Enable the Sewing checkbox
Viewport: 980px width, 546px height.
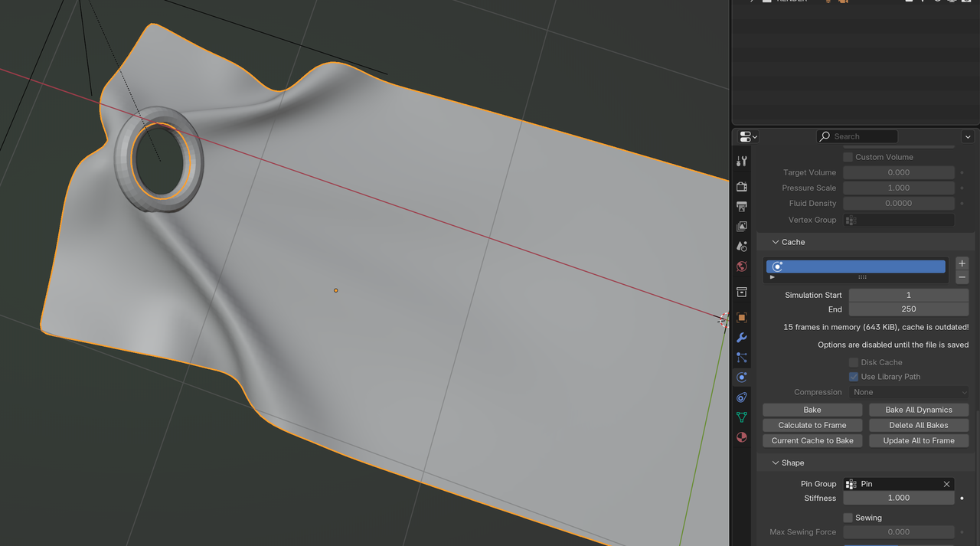pyautogui.click(x=848, y=518)
